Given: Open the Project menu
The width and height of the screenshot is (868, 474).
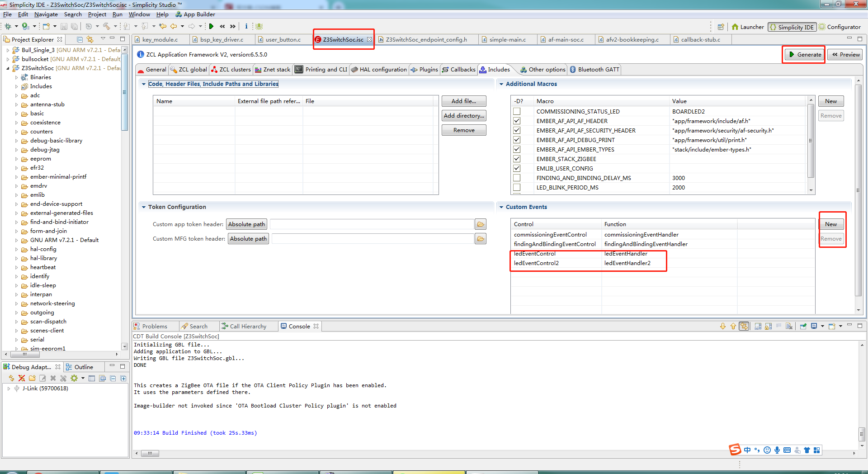Looking at the screenshot, I should click(x=97, y=14).
